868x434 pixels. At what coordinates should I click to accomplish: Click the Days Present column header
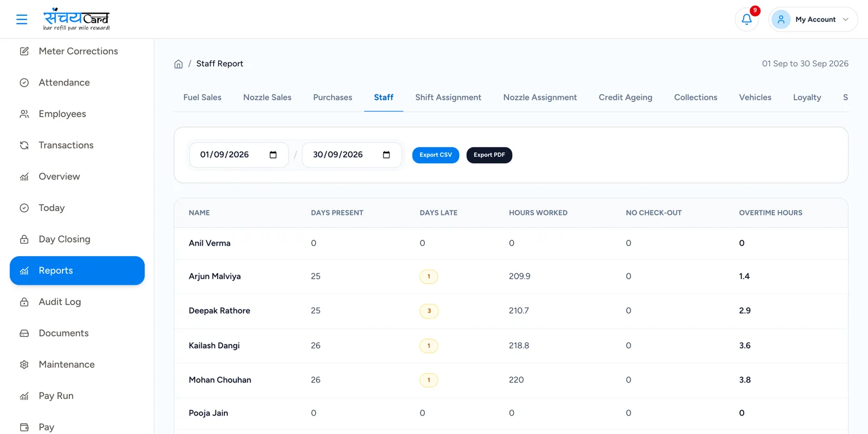point(337,213)
